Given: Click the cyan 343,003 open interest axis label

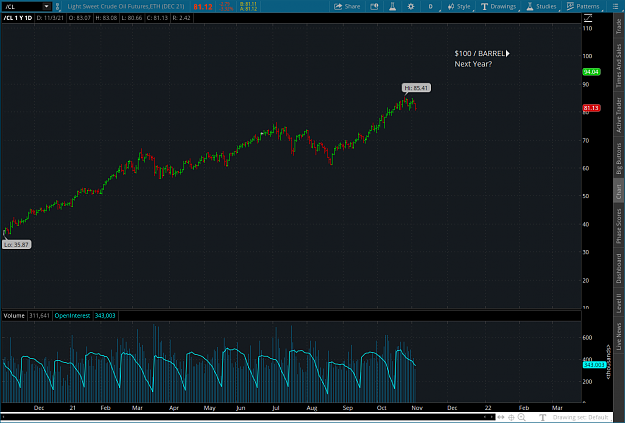Looking at the screenshot, I should 594,365.
